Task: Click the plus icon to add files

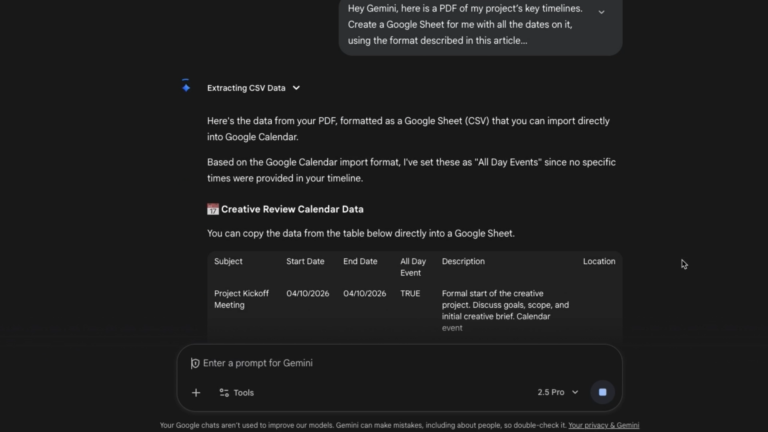Action: [x=196, y=393]
